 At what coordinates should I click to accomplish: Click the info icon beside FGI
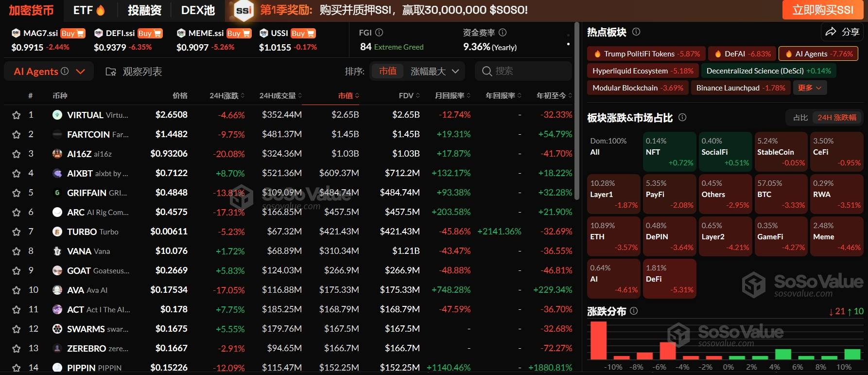tap(379, 33)
